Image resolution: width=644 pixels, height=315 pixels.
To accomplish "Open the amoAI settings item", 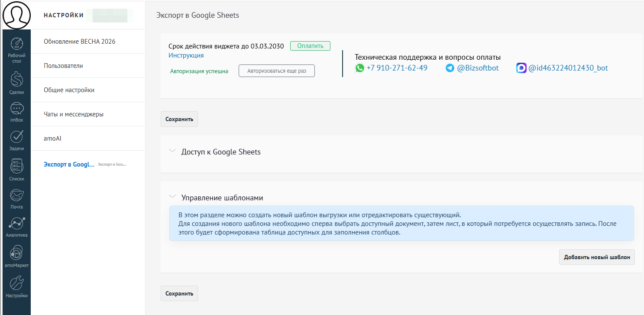I will [88, 138].
